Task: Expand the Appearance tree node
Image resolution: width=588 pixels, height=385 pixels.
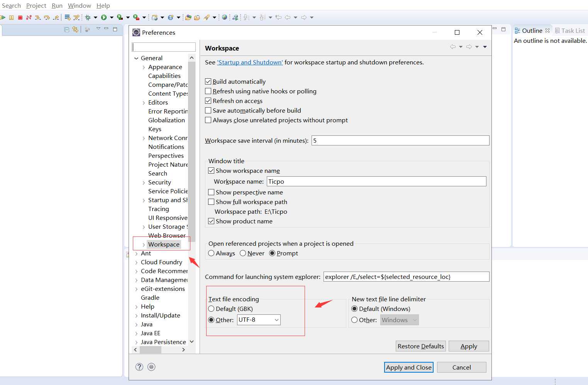Action: [x=144, y=67]
